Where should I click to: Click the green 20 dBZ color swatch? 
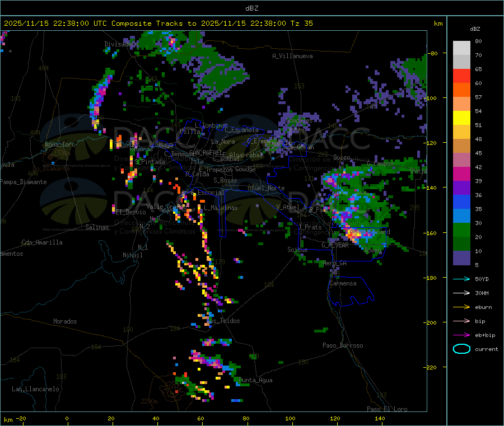point(461,230)
